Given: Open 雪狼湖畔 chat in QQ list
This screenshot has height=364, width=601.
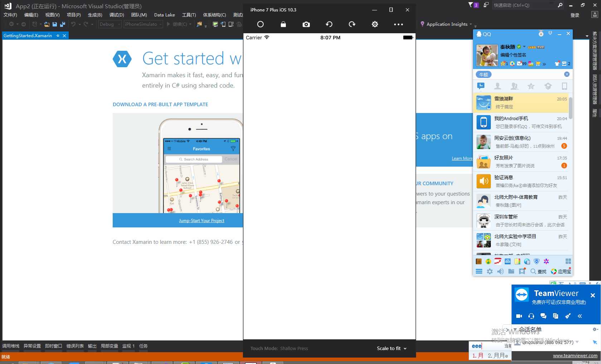Looking at the screenshot, I should pyautogui.click(x=521, y=103).
